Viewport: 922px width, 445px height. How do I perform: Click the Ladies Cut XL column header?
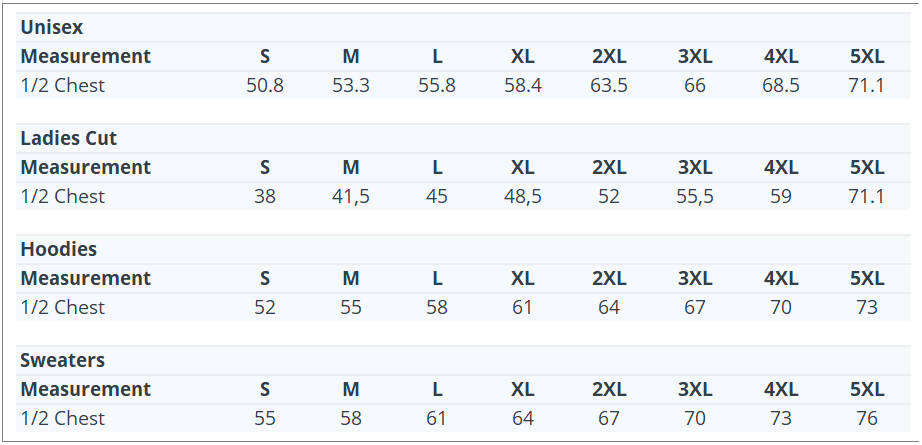coord(523,168)
